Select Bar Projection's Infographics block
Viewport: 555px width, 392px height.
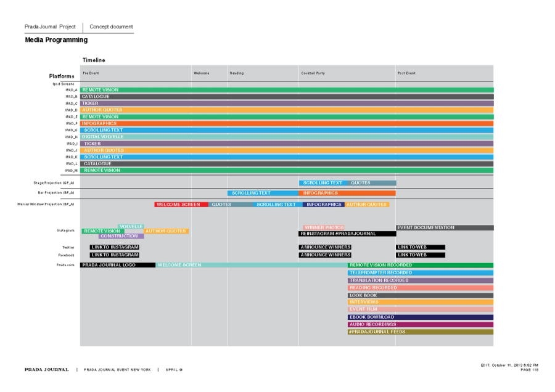tap(347, 193)
